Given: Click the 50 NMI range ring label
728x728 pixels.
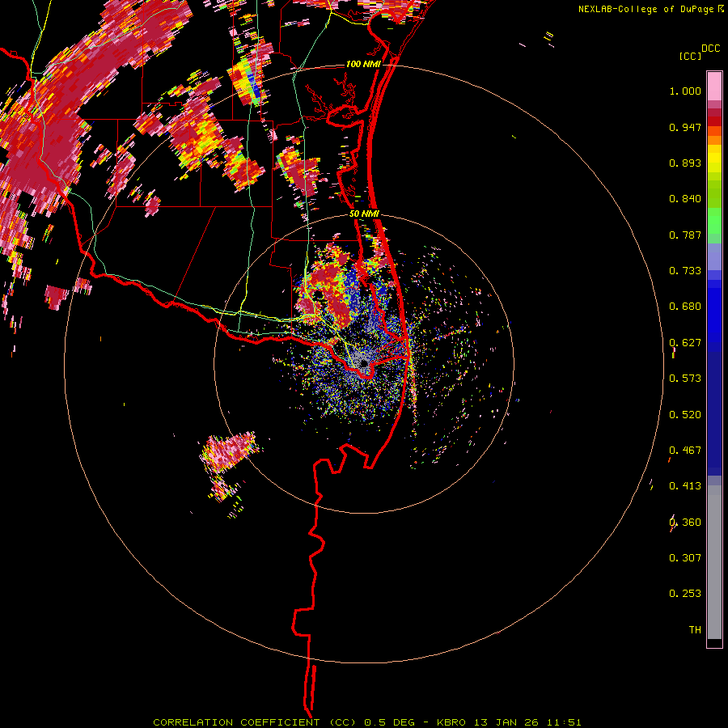Looking at the screenshot, I should point(364,214).
